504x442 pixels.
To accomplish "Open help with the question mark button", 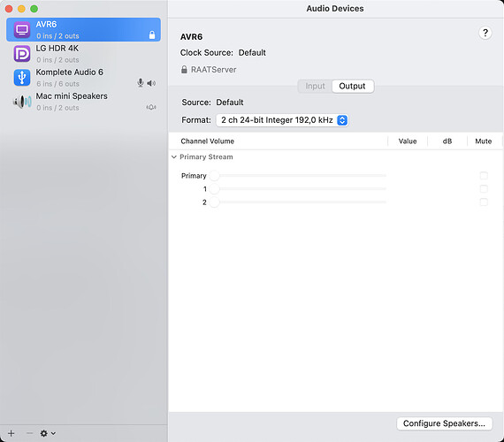I will [485, 33].
